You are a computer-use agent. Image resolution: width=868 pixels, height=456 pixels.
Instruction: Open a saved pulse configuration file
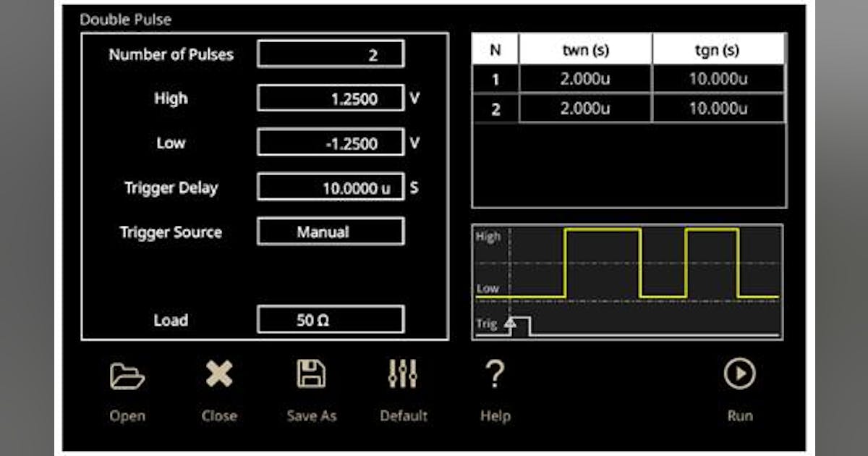point(127,376)
